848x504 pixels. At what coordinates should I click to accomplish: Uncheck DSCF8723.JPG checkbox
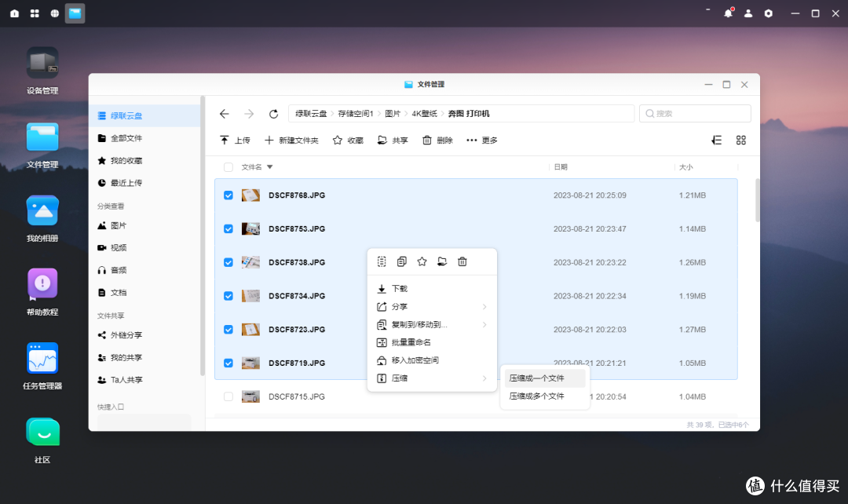pyautogui.click(x=228, y=330)
